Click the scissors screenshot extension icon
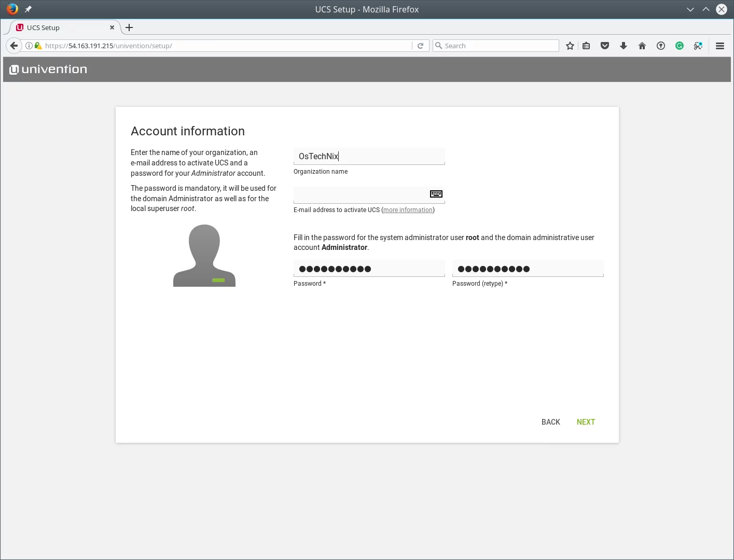Screen dimensions: 734x560 coord(698,46)
